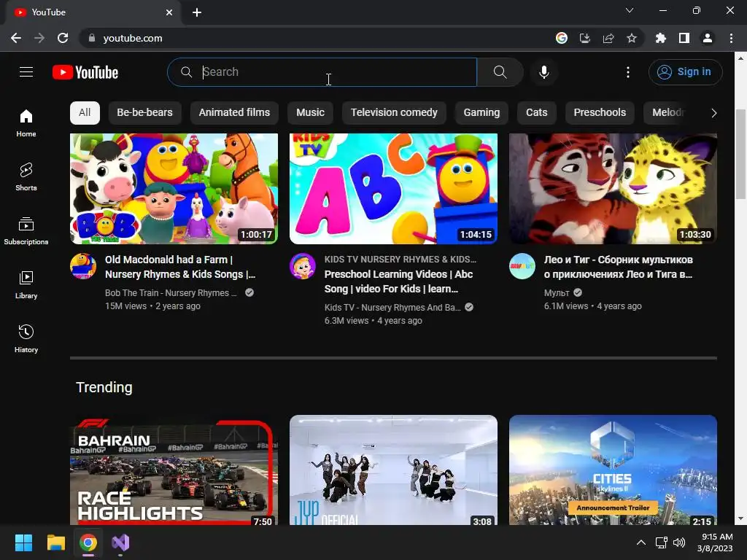This screenshot has height=560, width=747.
Task: Open the YouTube hamburger guide menu
Action: [26, 72]
